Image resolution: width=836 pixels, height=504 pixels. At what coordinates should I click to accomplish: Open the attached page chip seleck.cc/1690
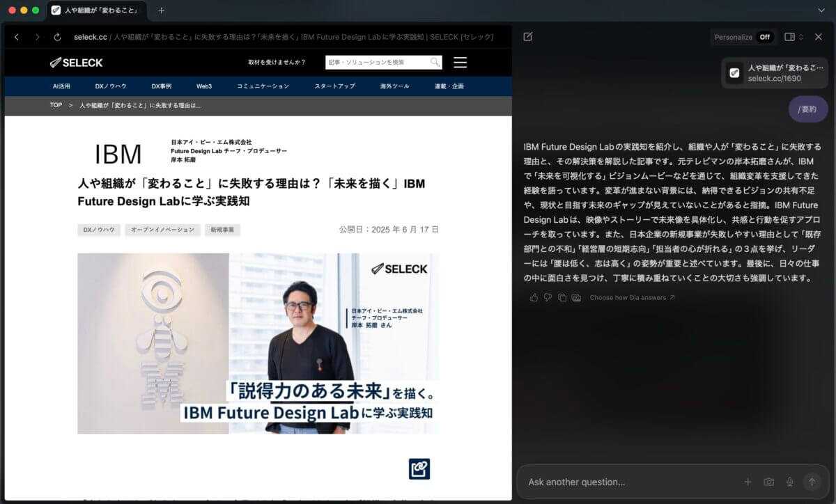tap(774, 73)
